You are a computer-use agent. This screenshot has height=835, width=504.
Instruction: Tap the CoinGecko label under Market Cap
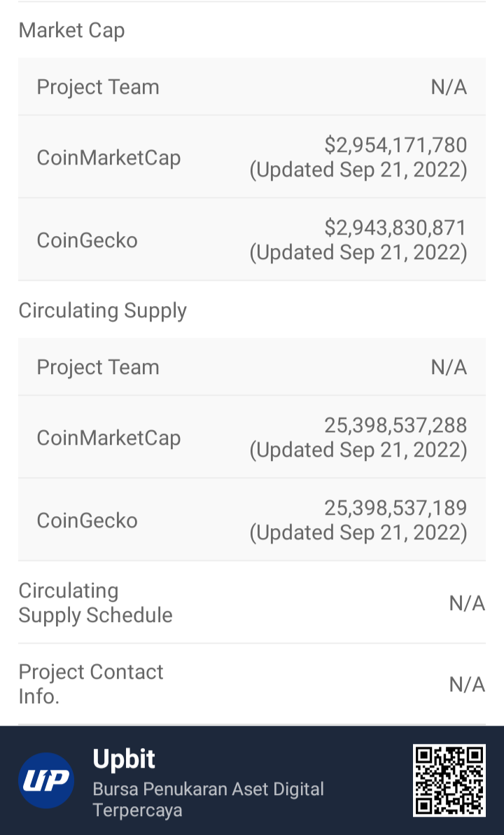coord(87,240)
